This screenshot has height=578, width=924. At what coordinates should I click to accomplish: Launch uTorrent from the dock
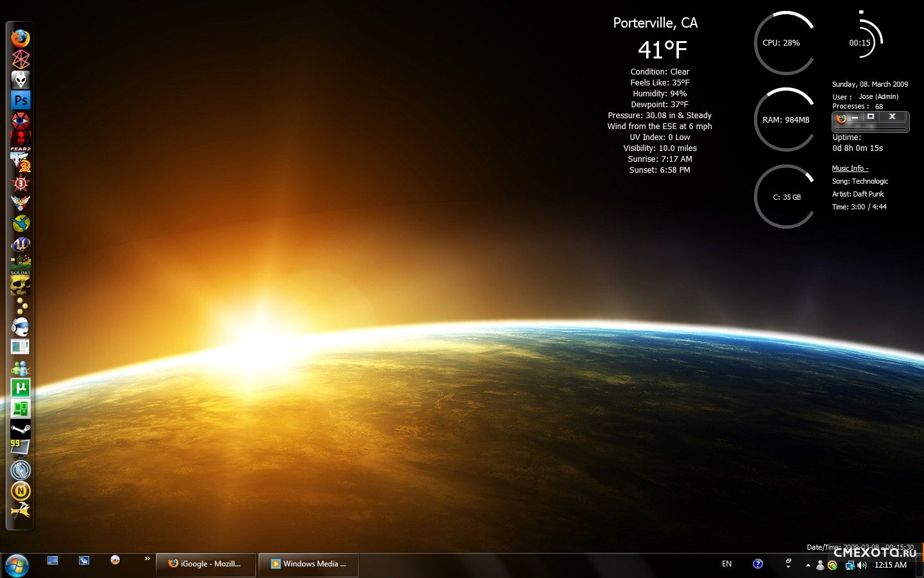tap(21, 388)
